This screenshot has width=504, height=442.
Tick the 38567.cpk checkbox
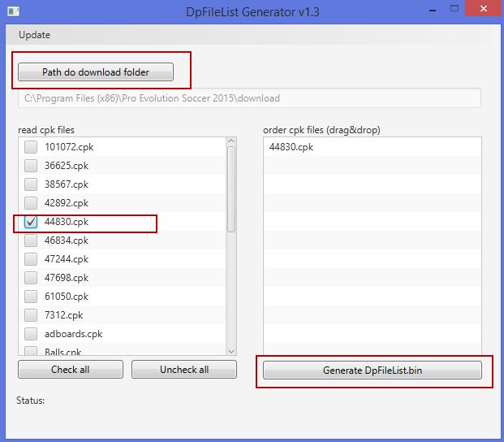pyautogui.click(x=31, y=184)
